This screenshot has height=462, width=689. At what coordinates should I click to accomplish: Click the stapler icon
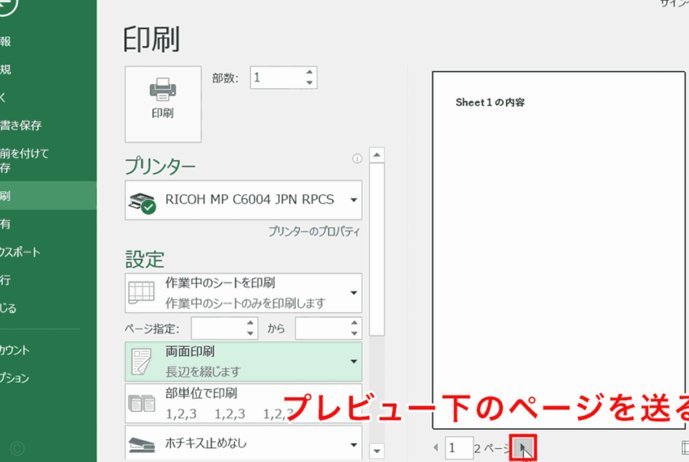pos(141,445)
